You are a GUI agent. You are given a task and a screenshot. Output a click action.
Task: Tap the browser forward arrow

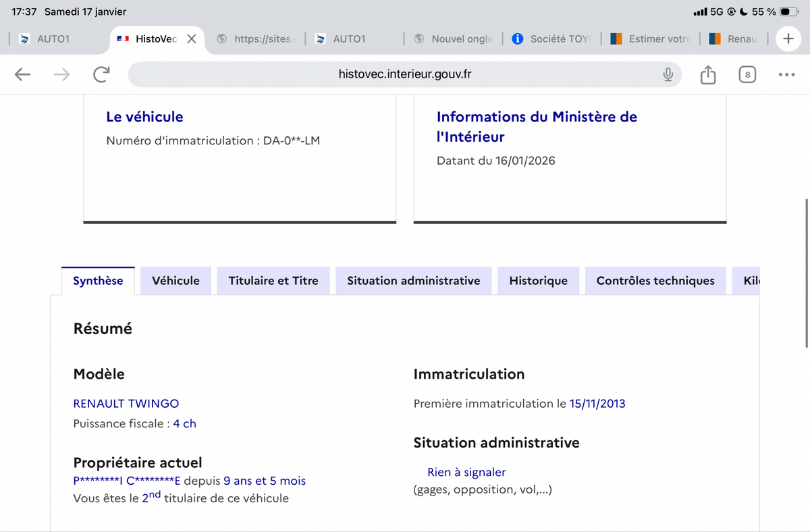point(61,74)
